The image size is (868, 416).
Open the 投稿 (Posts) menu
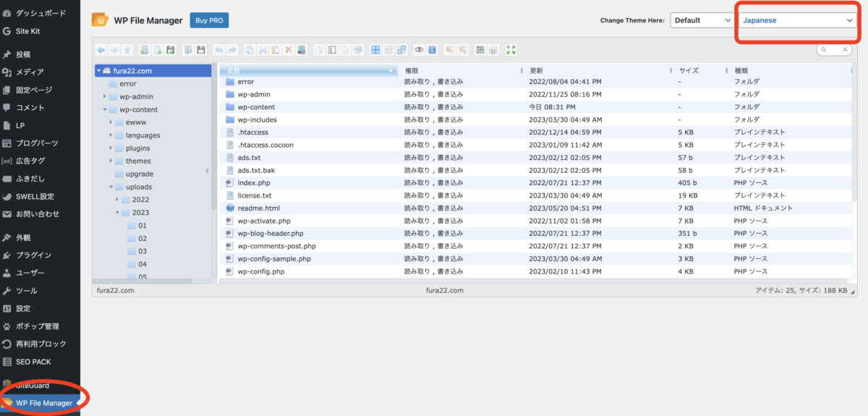coord(40,54)
